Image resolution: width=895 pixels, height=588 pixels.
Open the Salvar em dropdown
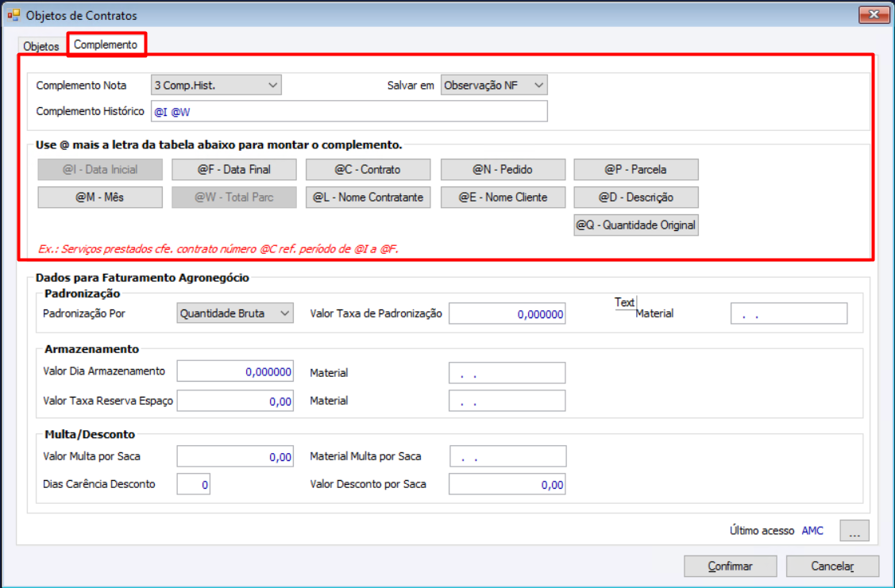tap(494, 85)
